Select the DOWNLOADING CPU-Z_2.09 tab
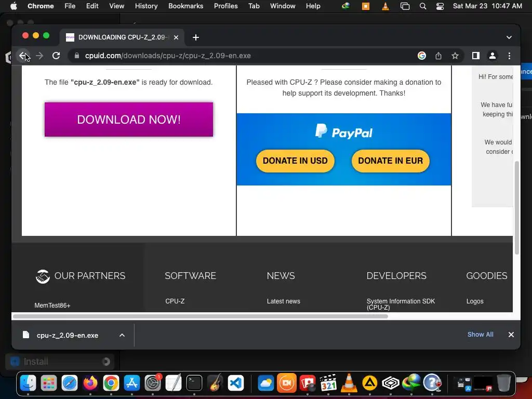Image resolution: width=532 pixels, height=399 pixels. click(x=122, y=37)
